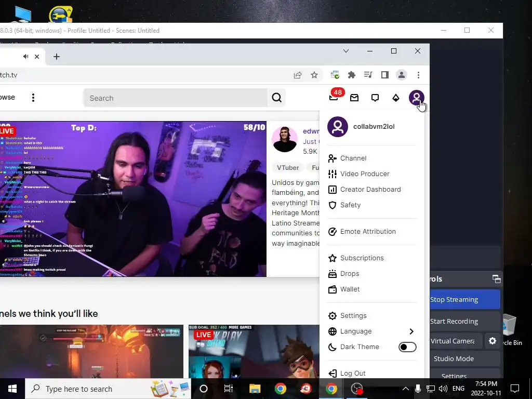
Task: Open Virtual Camera settings gear in OBS
Action: (x=493, y=341)
